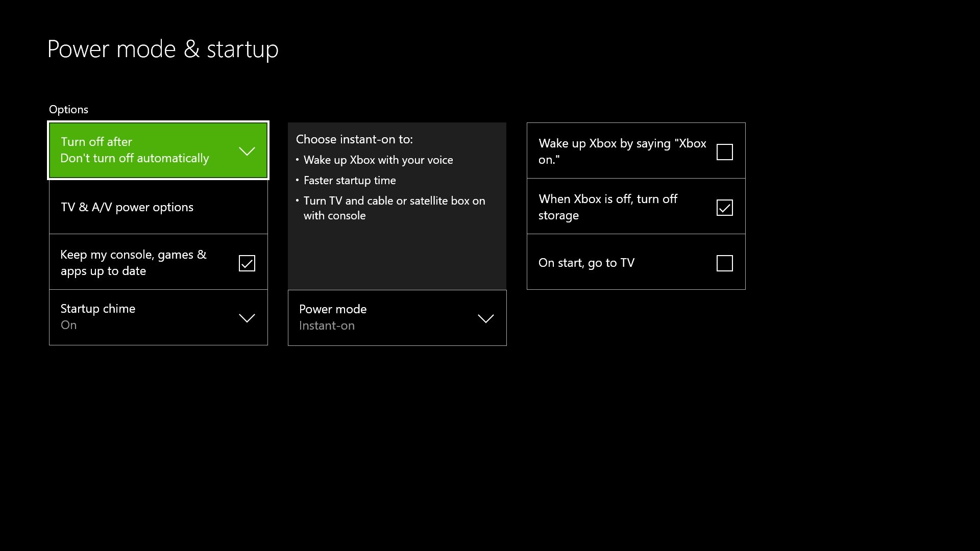Toggle 'When Xbox is off, turn off storage'
Viewport: 980px width, 551px height.
pos(724,207)
